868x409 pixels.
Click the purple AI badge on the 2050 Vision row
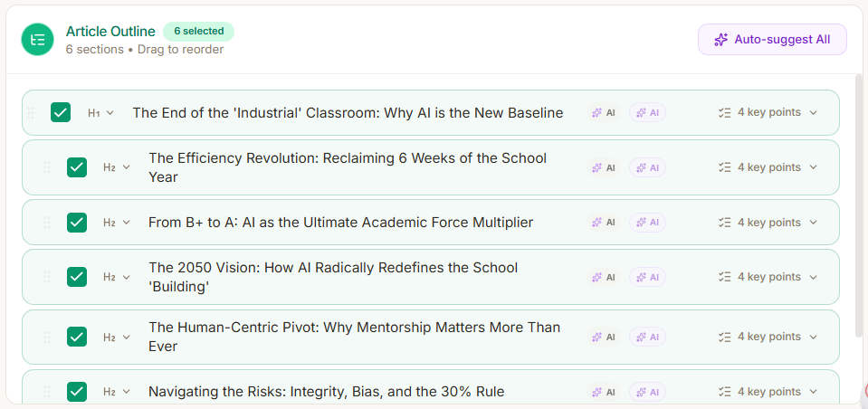(x=648, y=277)
